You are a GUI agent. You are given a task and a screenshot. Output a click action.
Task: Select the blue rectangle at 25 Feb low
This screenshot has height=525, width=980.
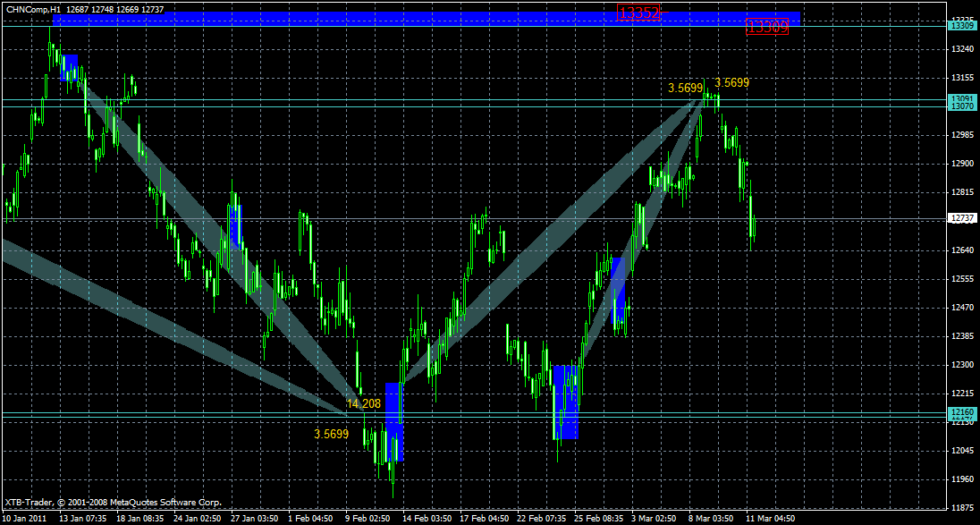pyautogui.click(x=566, y=402)
